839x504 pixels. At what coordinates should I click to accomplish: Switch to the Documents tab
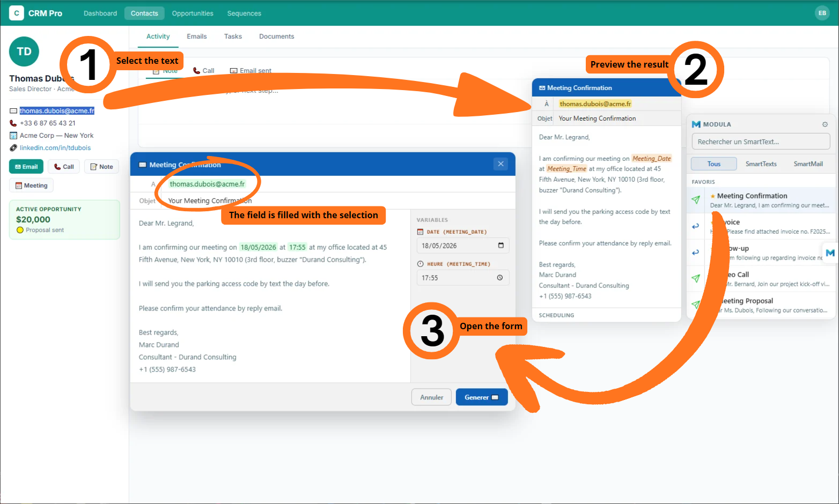(x=276, y=36)
